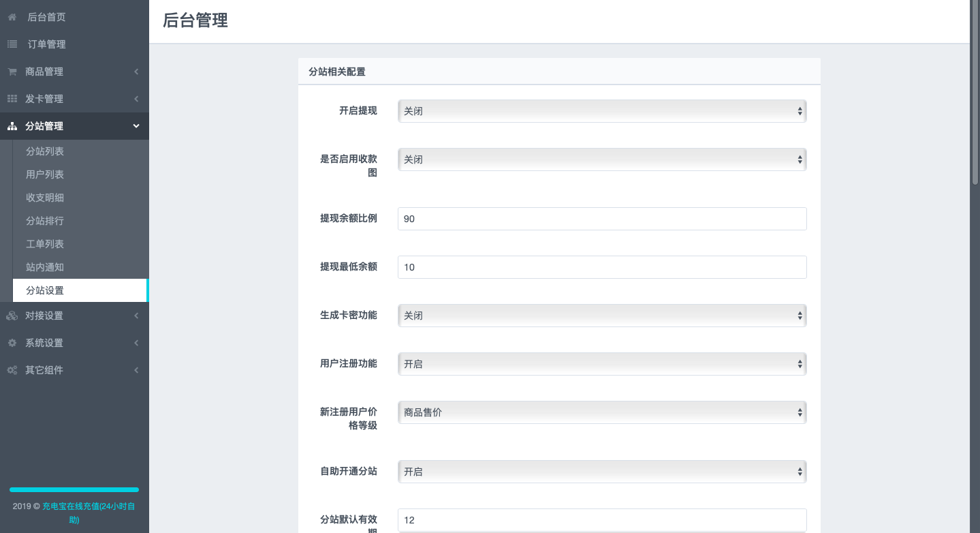Collapse the 分站管理 menu chevron
The width and height of the screenshot is (980, 533).
pyautogui.click(x=136, y=126)
